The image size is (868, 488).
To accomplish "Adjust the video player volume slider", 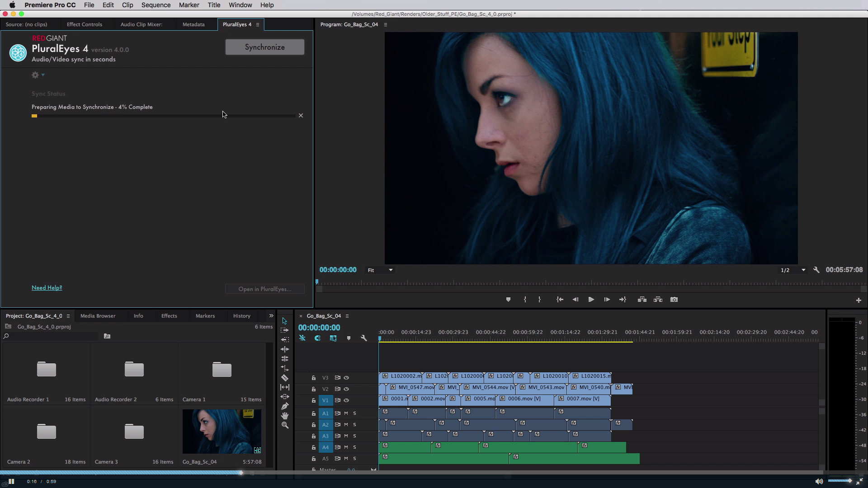I will (x=840, y=481).
